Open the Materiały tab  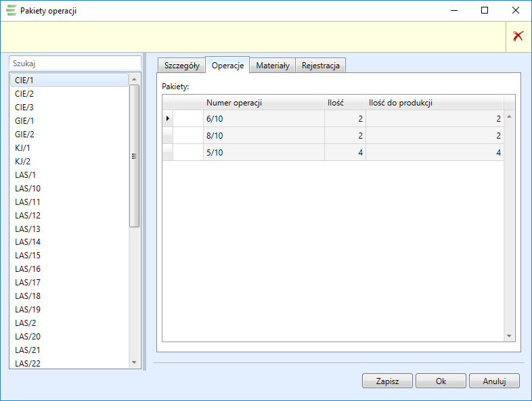273,66
